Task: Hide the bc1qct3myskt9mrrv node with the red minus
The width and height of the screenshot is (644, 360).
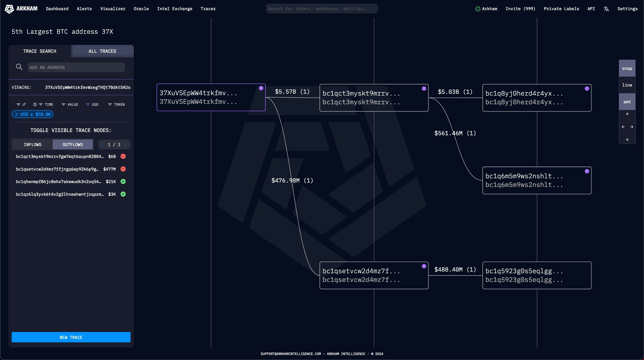Action: tap(123, 156)
